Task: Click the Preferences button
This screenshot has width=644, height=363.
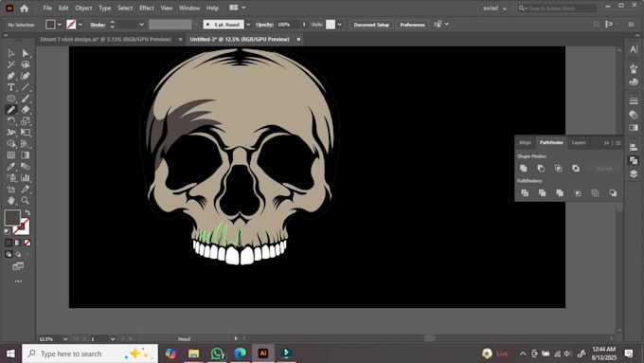Action: click(x=412, y=25)
